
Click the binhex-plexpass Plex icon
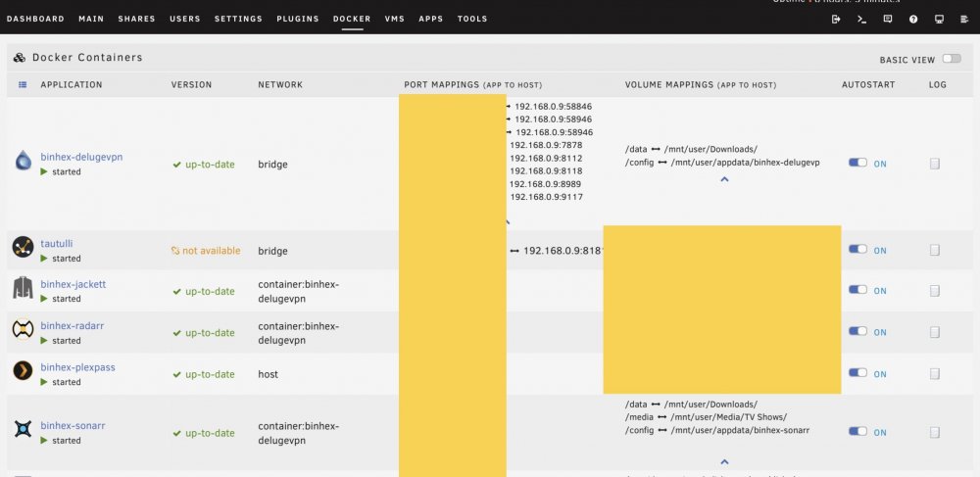(x=24, y=371)
